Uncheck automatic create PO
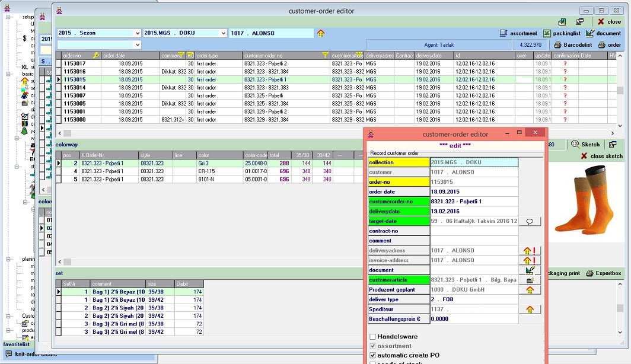 point(372,355)
